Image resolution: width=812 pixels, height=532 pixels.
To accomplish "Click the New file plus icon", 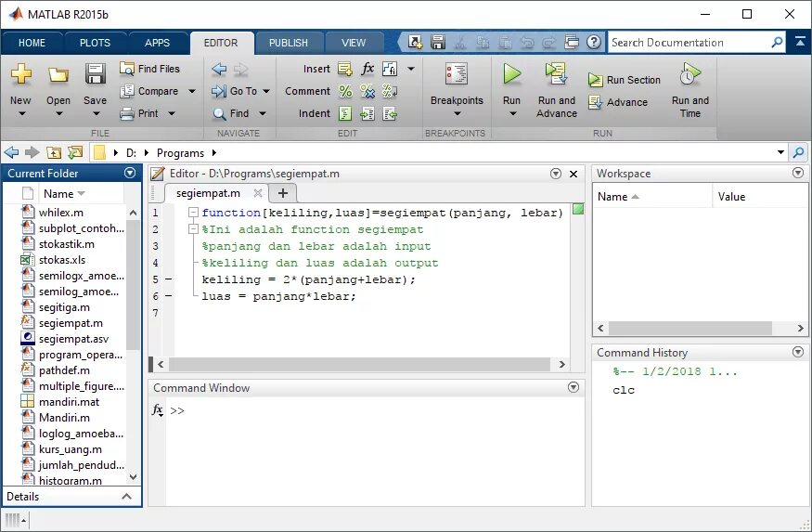I will coord(20,73).
